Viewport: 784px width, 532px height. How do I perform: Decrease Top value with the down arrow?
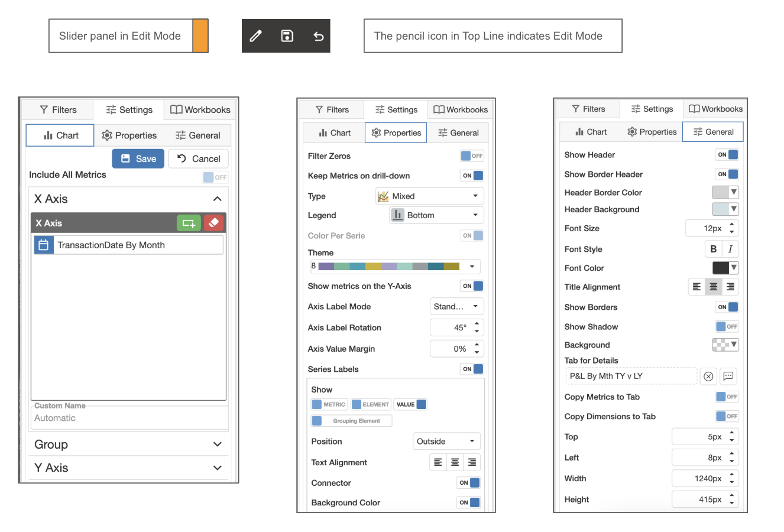coord(732,440)
